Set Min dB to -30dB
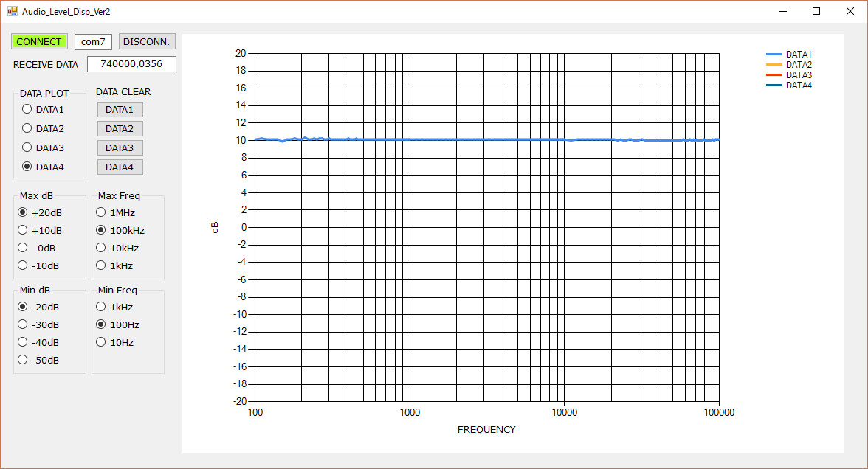The height and width of the screenshot is (469, 868). click(23, 324)
